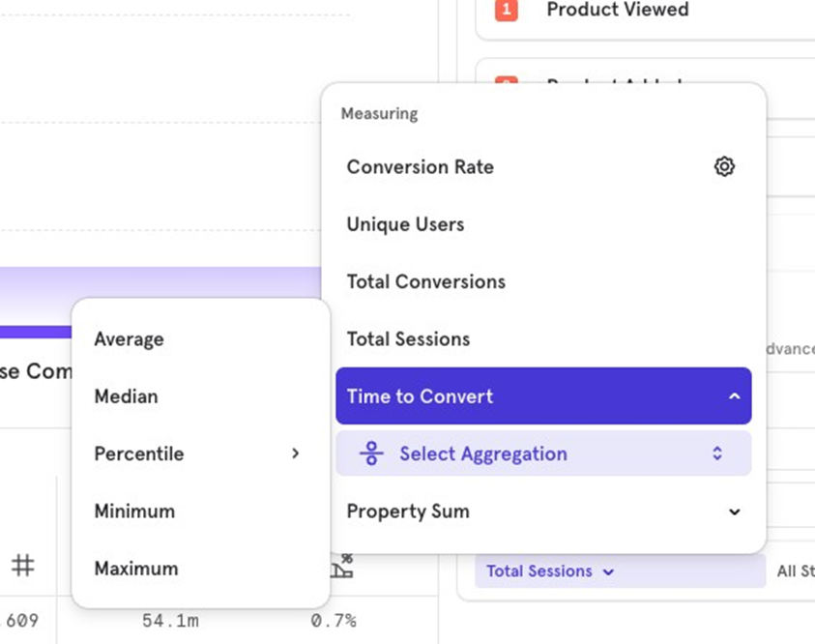The width and height of the screenshot is (815, 644).
Task: Click the aggregation symbol icon next to Select Aggregation
Action: 371,454
